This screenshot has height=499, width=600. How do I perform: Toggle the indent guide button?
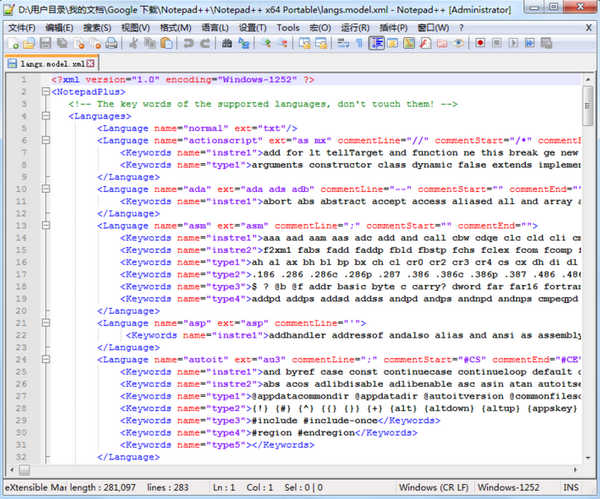coord(377,43)
